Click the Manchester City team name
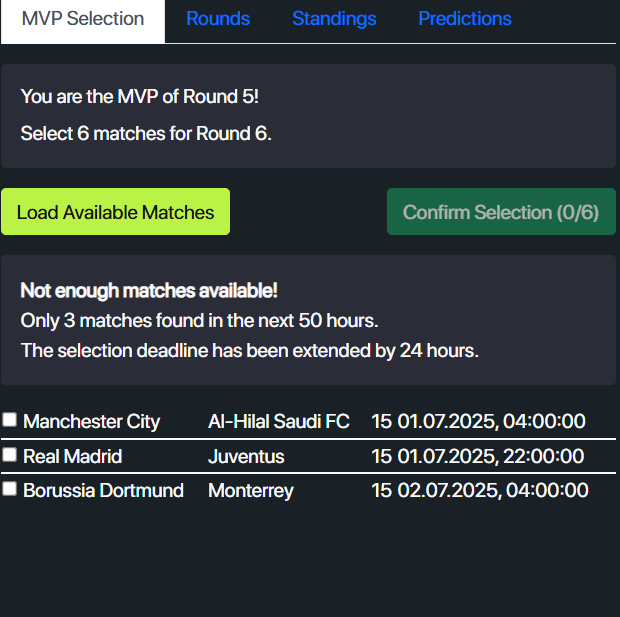Screen dimensions: 620x617 click(x=91, y=421)
